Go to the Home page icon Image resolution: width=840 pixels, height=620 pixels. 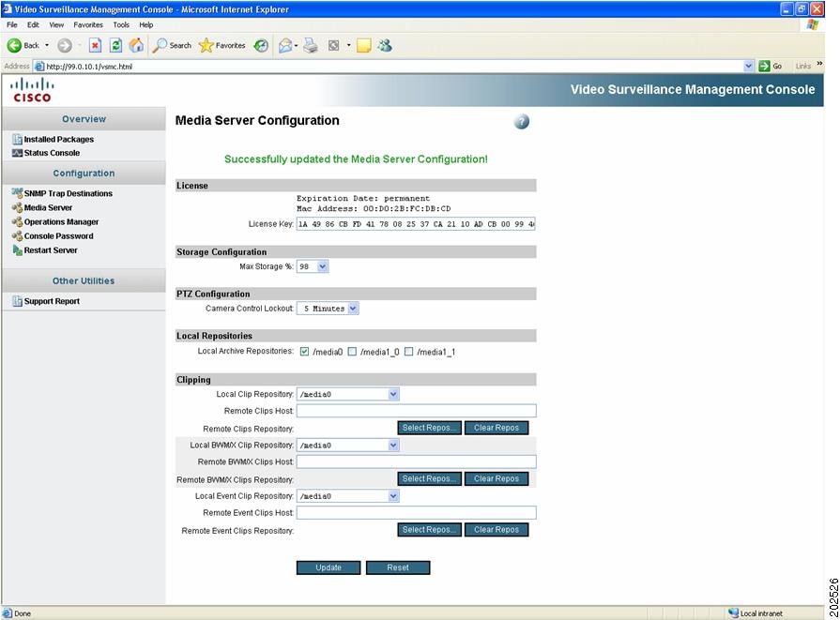[136, 46]
